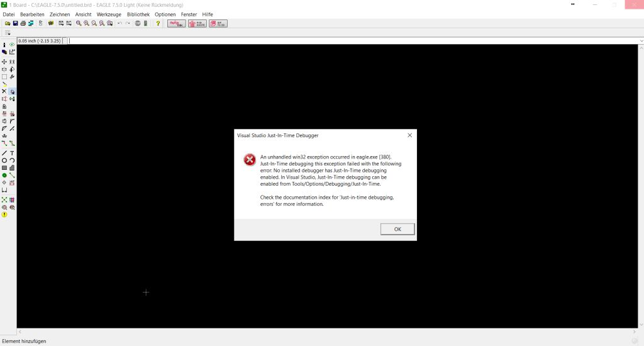Click the Zoom select area icon
Screen dimensions: 644x346
point(109,23)
